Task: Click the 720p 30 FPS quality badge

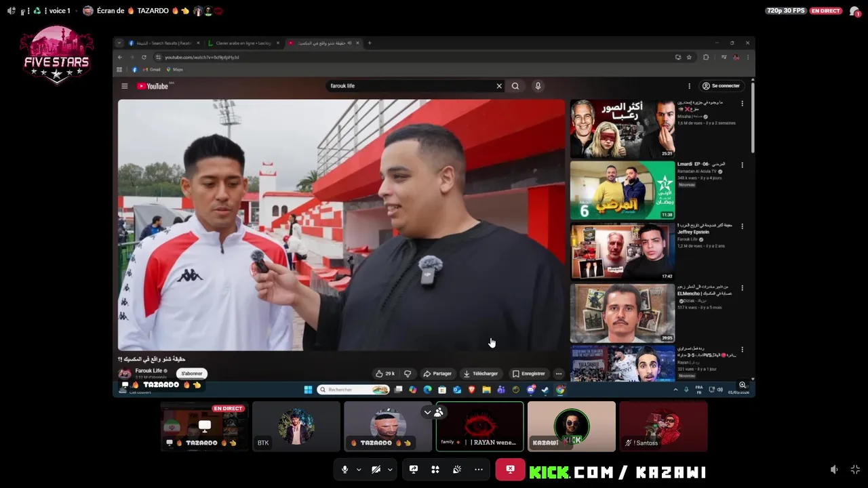Action: pyautogui.click(x=785, y=11)
